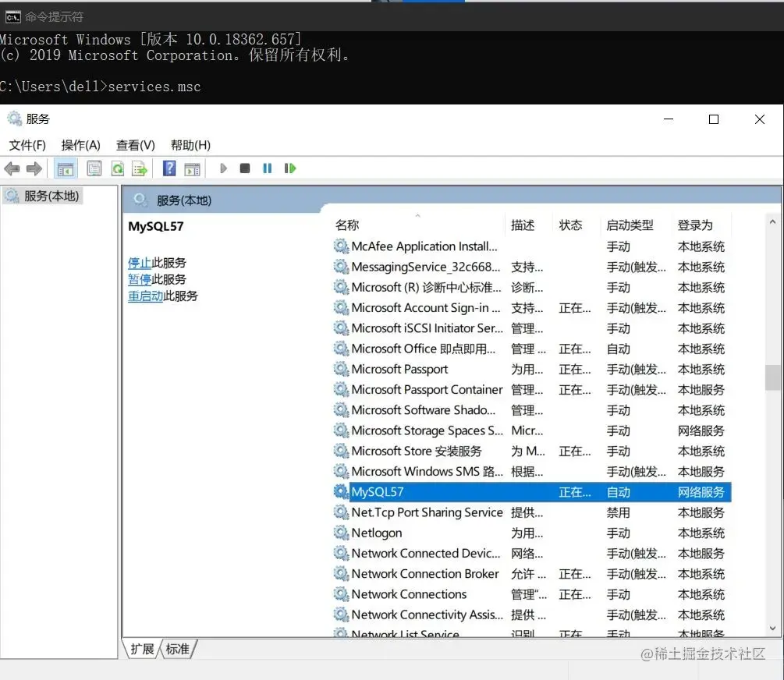Viewport: 784px width, 680px height.
Task: Toggle the show/hide console tree icon
Action: [x=65, y=169]
